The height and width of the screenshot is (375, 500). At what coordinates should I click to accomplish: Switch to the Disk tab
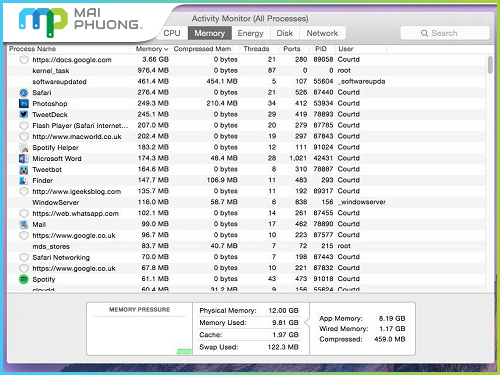[285, 33]
